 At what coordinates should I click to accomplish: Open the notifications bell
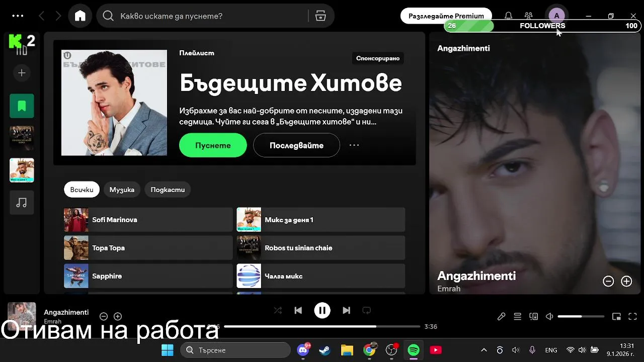509,16
